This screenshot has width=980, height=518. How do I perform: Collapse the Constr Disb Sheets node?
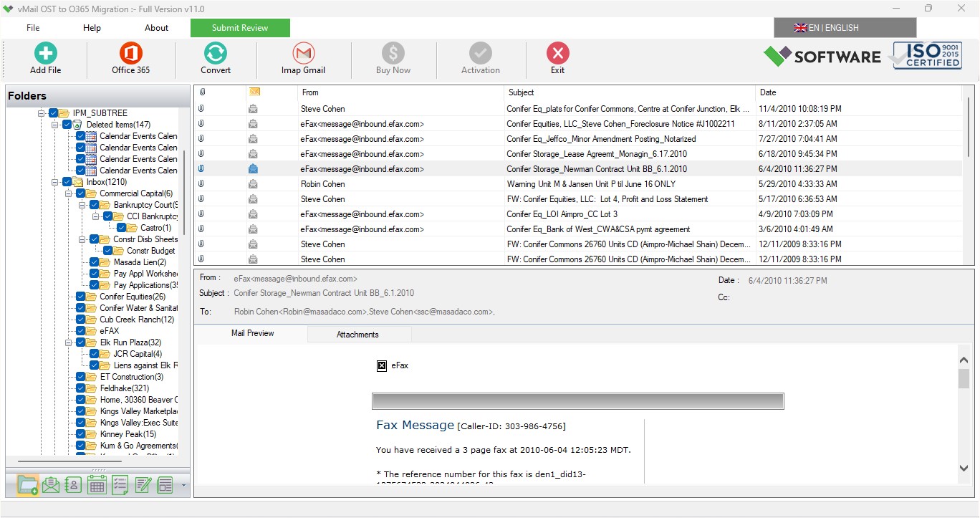pos(82,239)
